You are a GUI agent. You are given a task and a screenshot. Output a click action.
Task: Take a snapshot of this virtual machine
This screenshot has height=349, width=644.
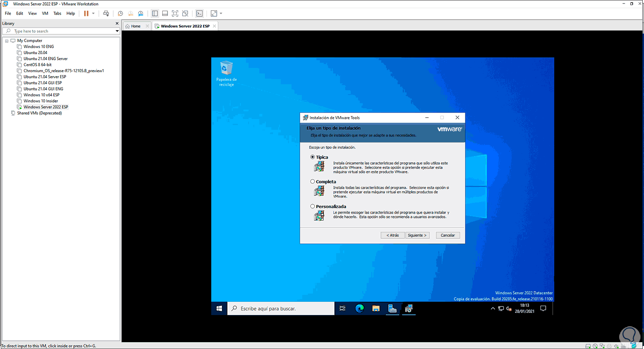[120, 13]
